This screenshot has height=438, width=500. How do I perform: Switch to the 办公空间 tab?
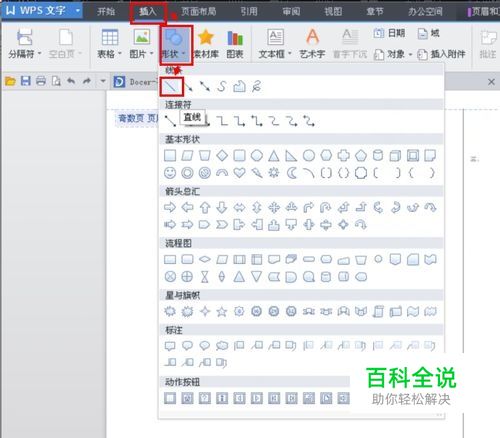(426, 11)
